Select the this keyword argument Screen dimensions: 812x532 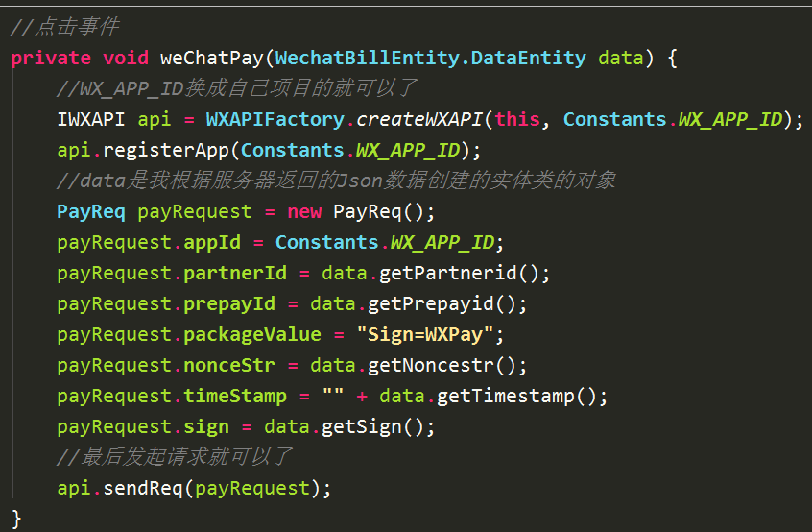516,120
